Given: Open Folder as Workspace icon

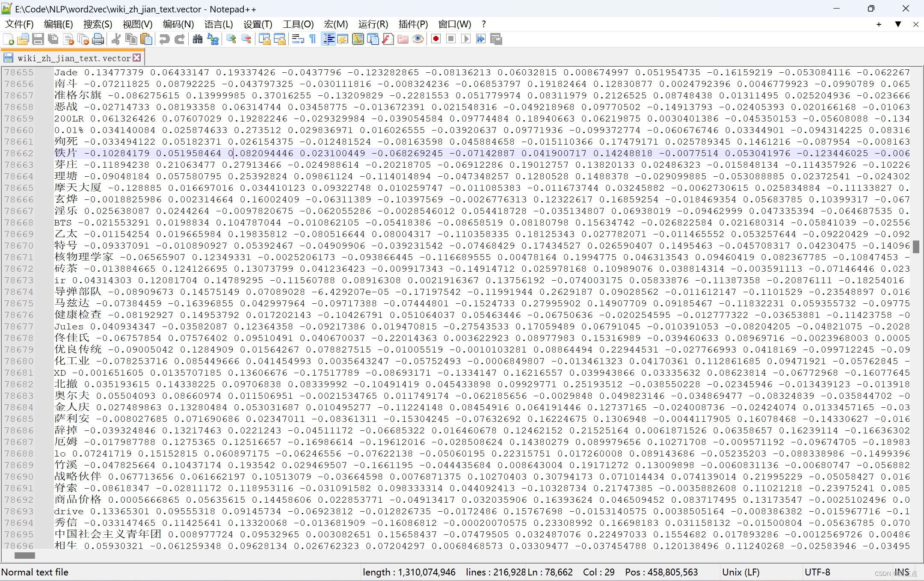Looking at the screenshot, I should (x=403, y=39).
